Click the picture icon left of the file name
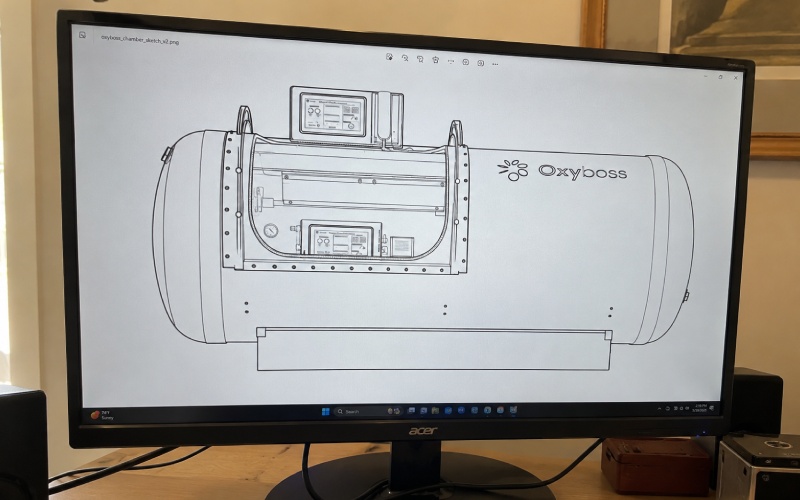800x500 pixels. tap(82, 35)
